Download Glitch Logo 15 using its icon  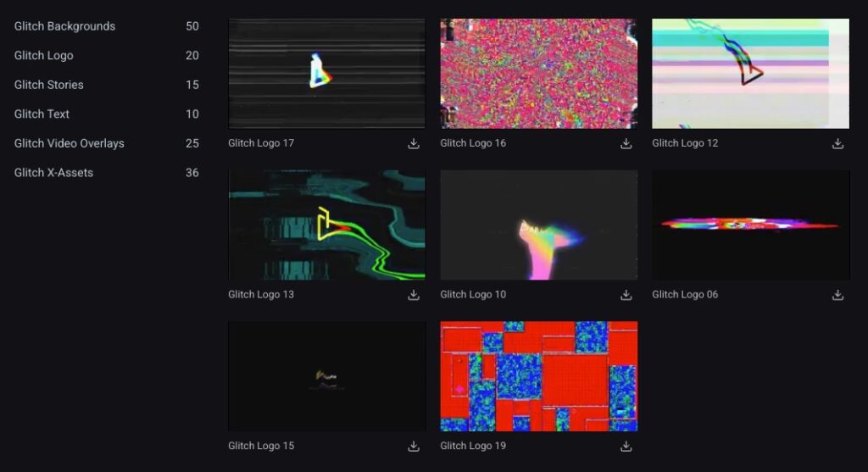coord(414,447)
